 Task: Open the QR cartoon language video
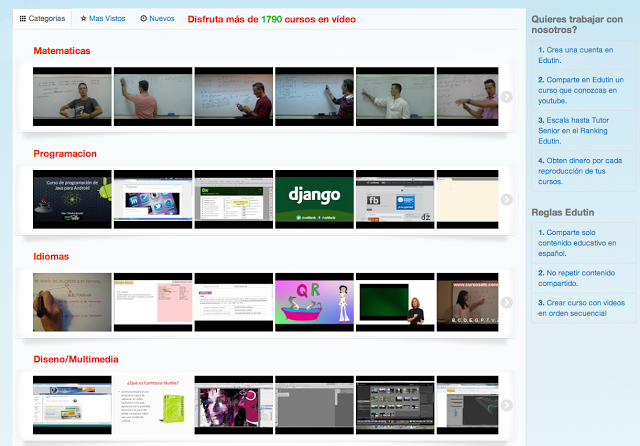point(315,302)
